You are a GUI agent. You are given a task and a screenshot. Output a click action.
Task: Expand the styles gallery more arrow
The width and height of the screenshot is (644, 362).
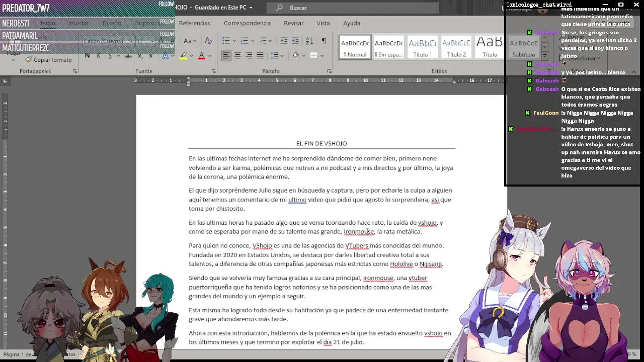[544, 55]
